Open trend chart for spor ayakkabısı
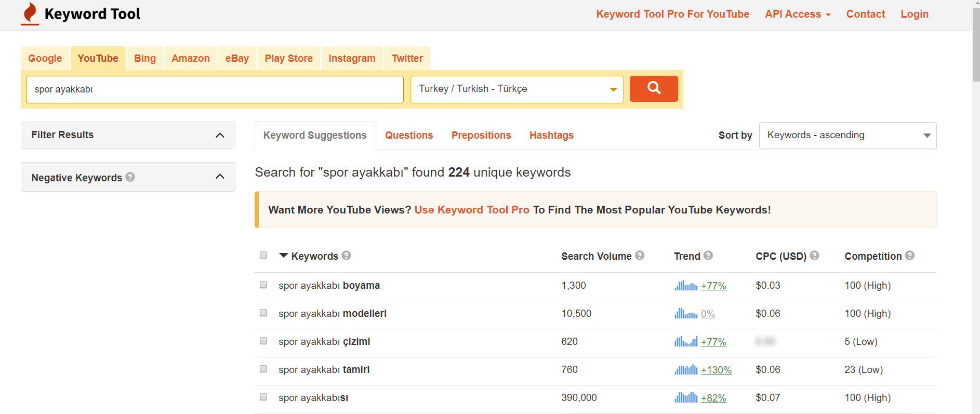Screen dimensions: 980x414 [x=686, y=397]
